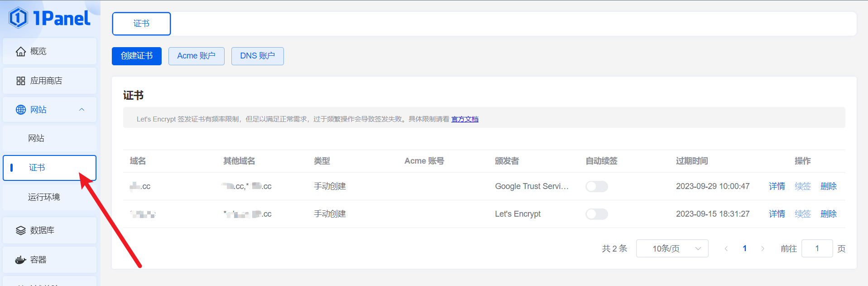
Task: Open the 概览 home icon
Action: point(21,51)
